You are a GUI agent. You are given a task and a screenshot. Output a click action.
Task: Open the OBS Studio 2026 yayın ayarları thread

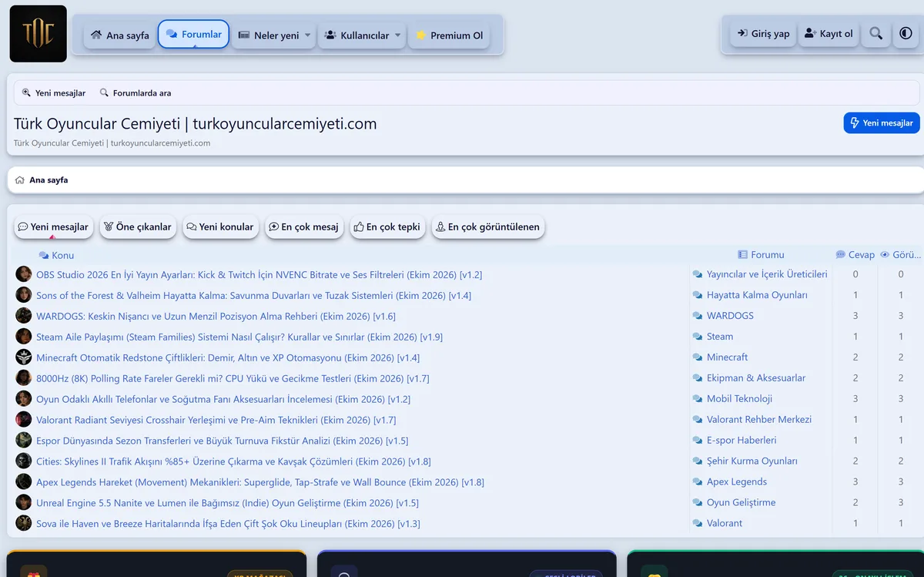(259, 275)
